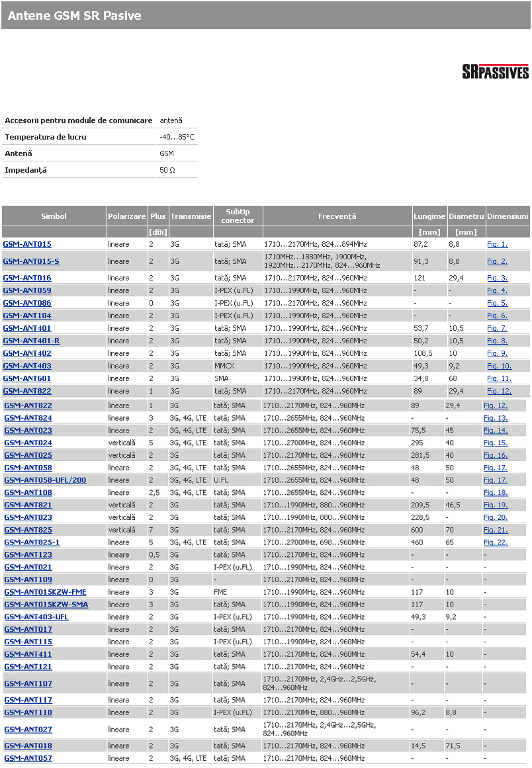The height and width of the screenshot is (768, 532).
Task: Click the Simbol column header
Action: coord(54,216)
